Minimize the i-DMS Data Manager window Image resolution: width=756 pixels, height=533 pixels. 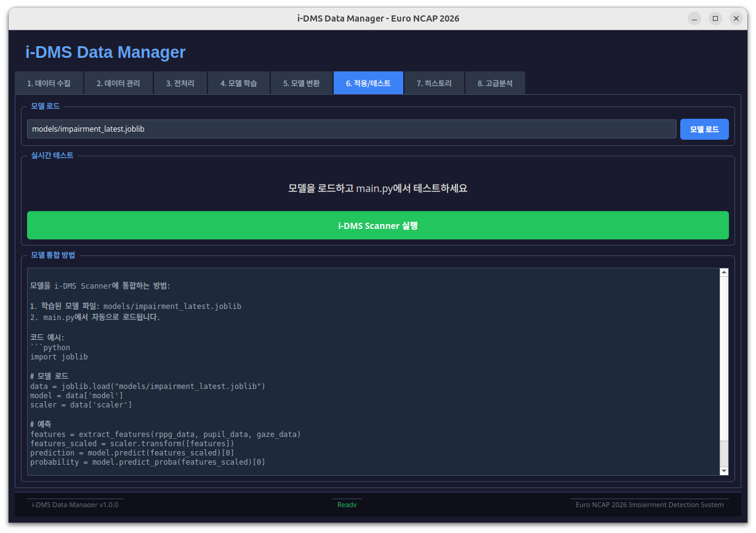(x=694, y=18)
